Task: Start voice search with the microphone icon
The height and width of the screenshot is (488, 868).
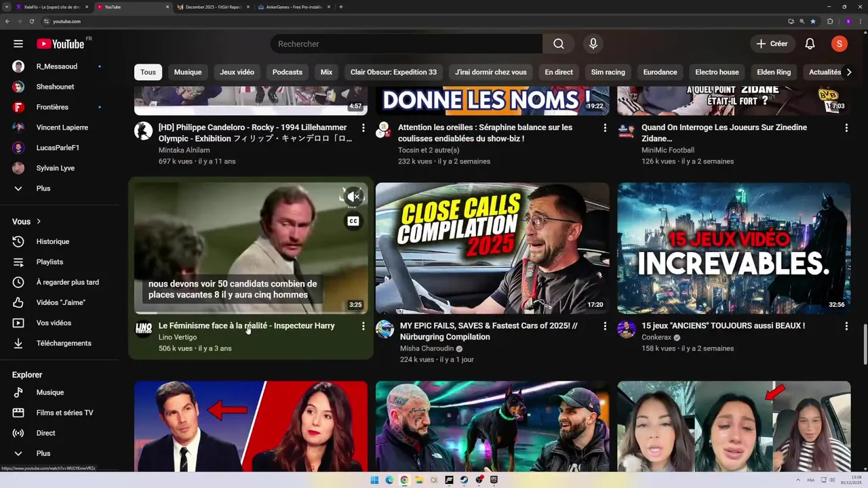Action: (x=593, y=44)
